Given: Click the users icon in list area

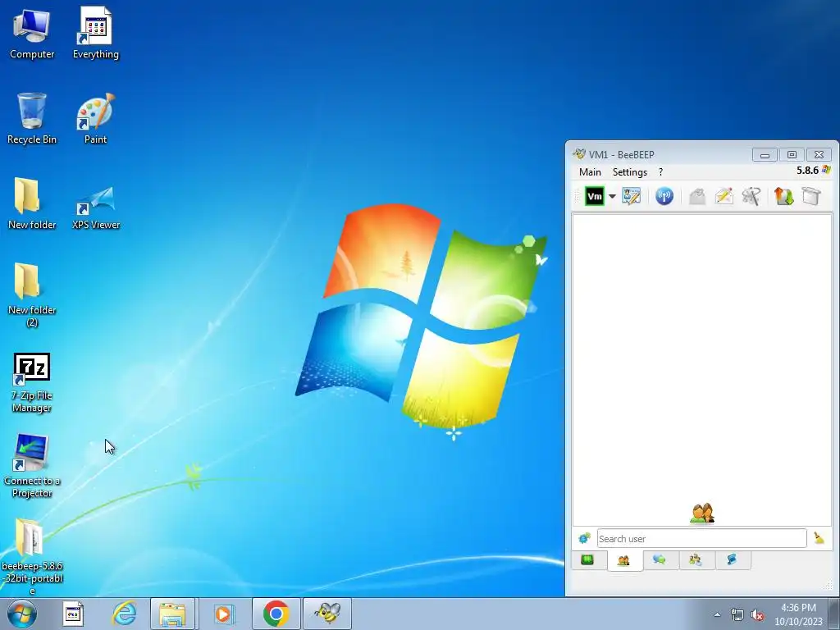Looking at the screenshot, I should [x=702, y=513].
